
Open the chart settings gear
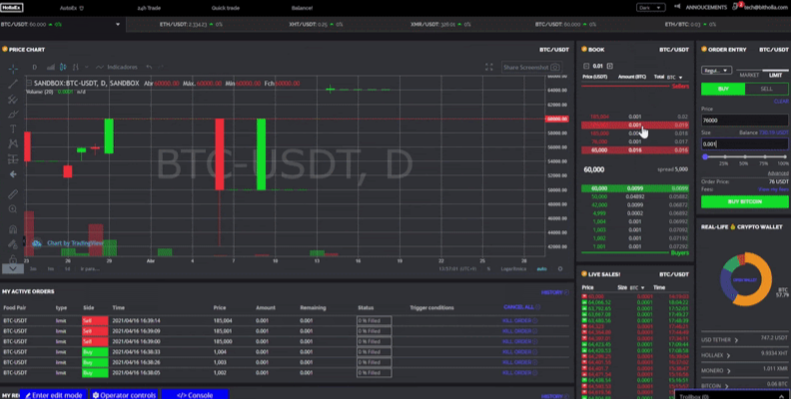pos(560,269)
